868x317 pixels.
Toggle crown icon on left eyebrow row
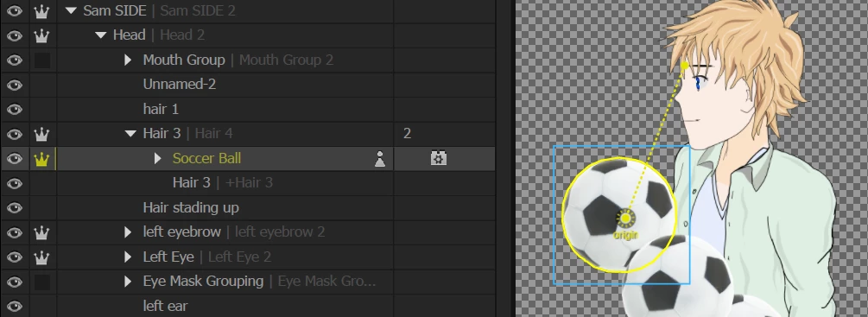(x=42, y=232)
